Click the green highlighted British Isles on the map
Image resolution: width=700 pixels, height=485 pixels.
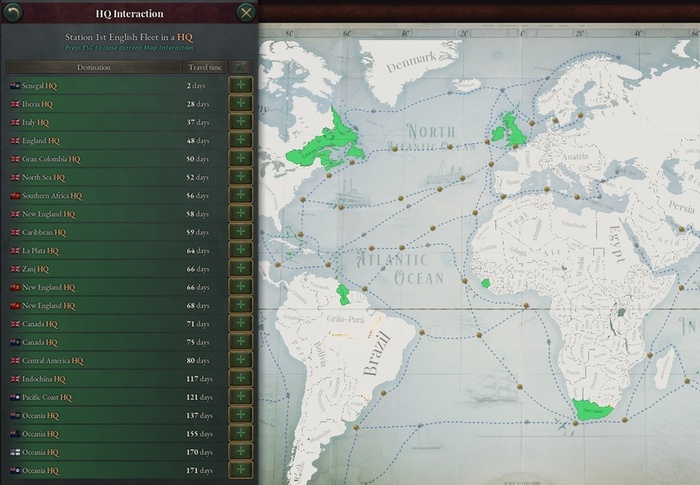(515, 128)
